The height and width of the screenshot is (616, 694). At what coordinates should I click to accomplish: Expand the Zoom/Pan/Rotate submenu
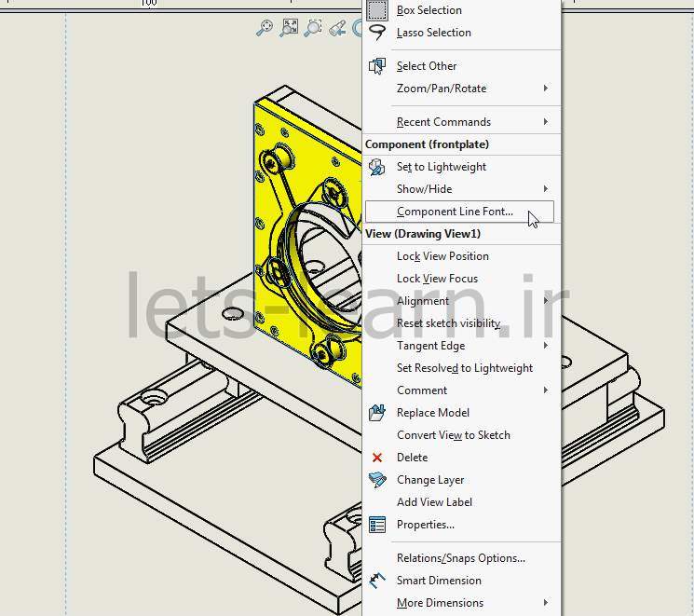(x=462, y=89)
